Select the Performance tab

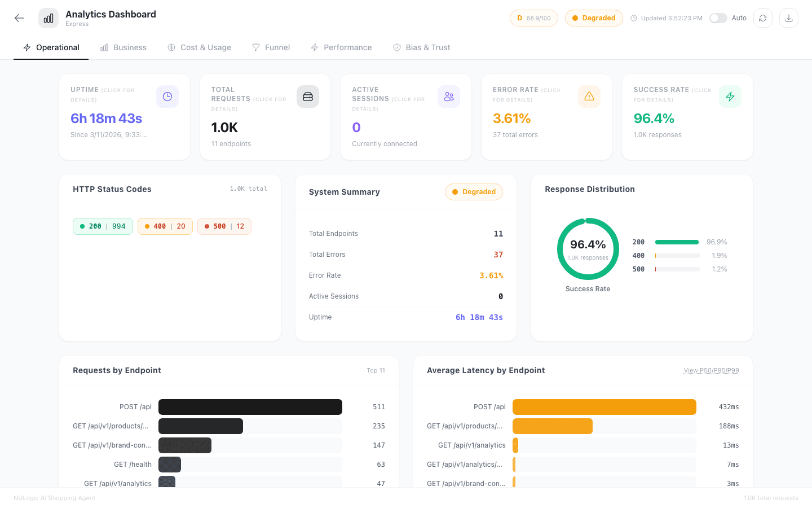coord(341,47)
